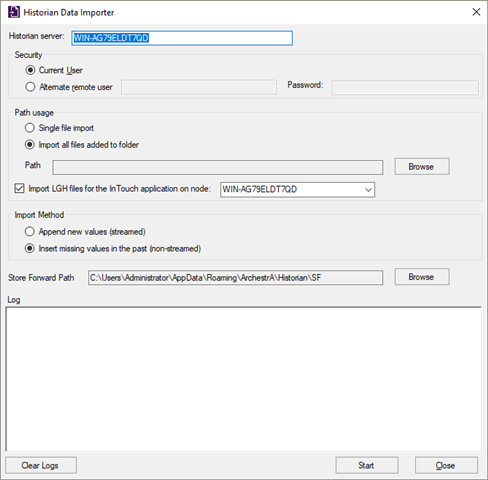
Task: Click Browse next to the Path field
Action: (422, 166)
